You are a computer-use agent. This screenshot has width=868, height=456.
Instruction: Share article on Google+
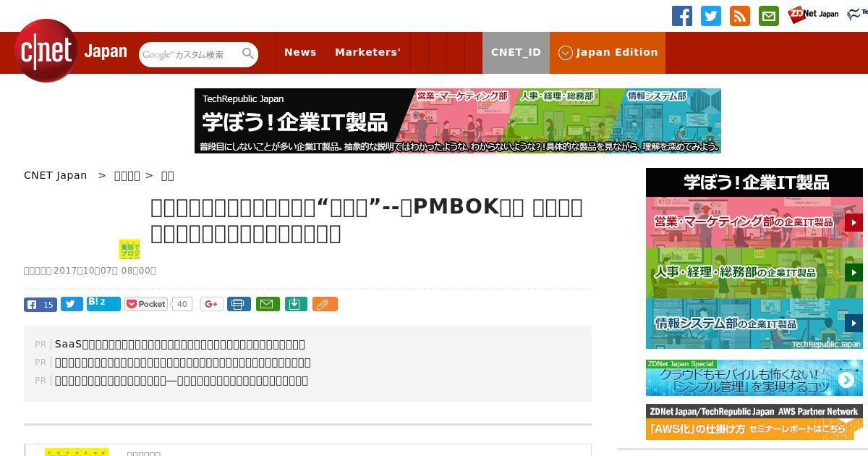pos(212,305)
